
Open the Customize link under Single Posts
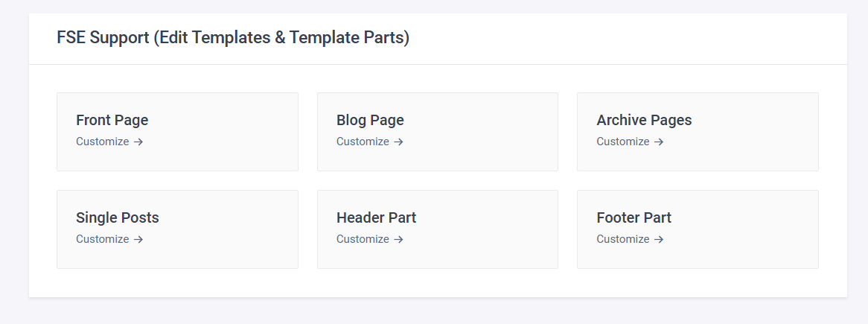tap(109, 239)
